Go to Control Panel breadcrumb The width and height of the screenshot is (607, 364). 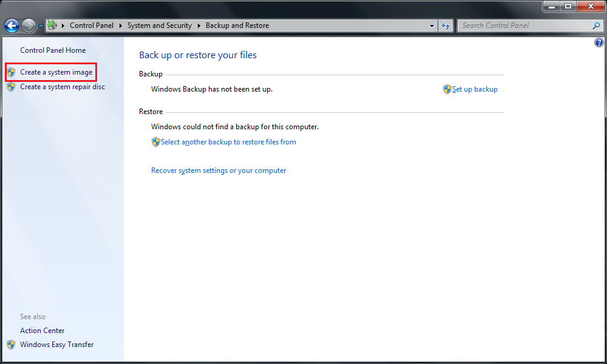click(x=92, y=25)
